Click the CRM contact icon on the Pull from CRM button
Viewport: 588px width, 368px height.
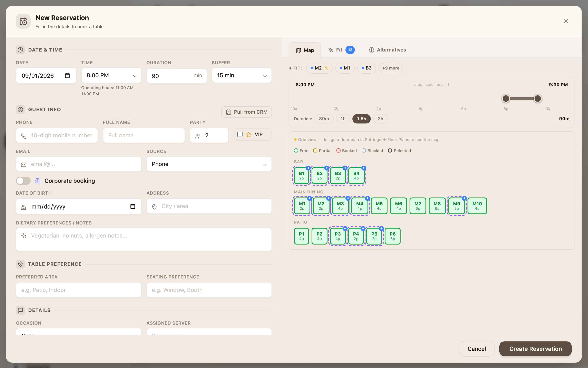click(229, 112)
